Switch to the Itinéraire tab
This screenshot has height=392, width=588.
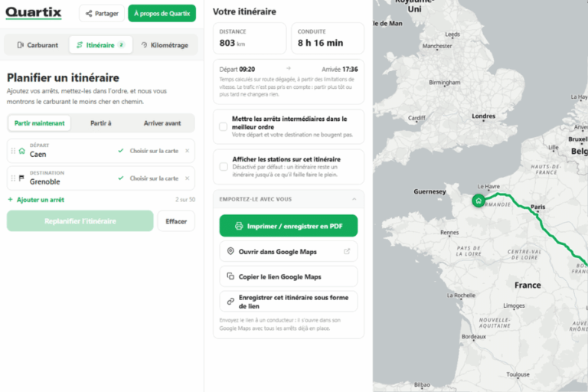[x=100, y=45]
